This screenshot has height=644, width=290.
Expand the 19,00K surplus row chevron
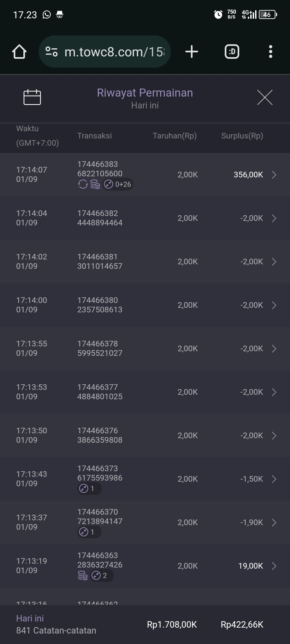pyautogui.click(x=274, y=566)
